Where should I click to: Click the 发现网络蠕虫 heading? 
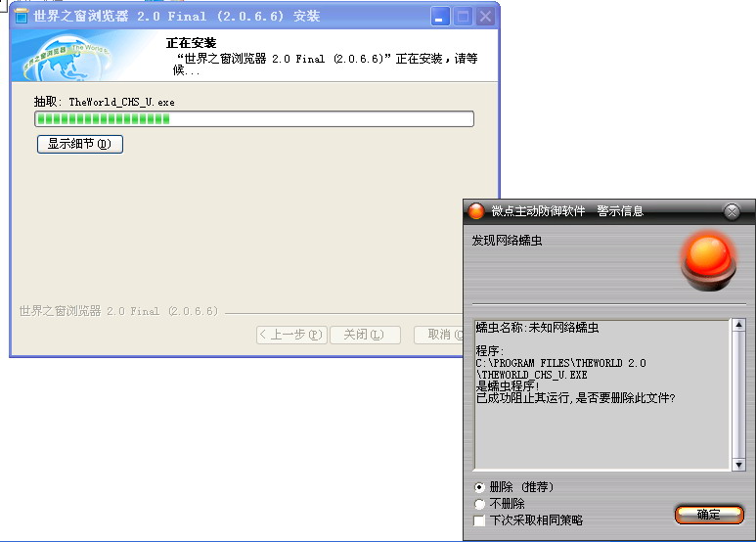[507, 240]
